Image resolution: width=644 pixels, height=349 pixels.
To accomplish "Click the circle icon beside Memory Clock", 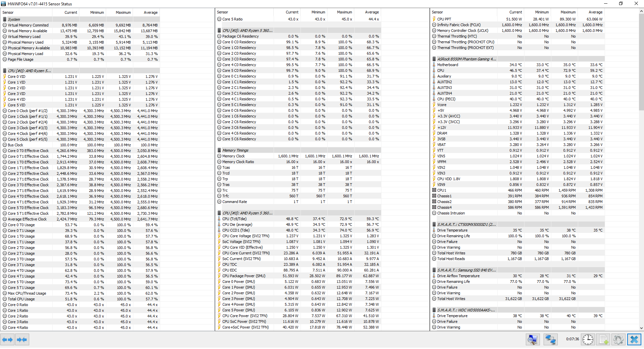I will pyautogui.click(x=219, y=156).
